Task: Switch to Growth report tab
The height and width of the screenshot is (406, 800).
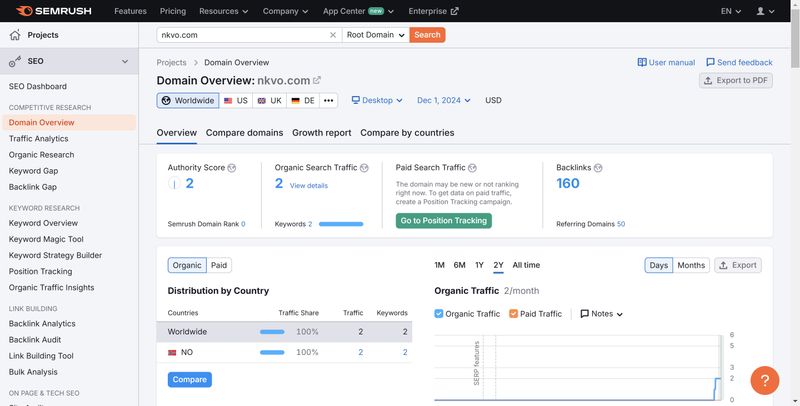Action: point(321,133)
